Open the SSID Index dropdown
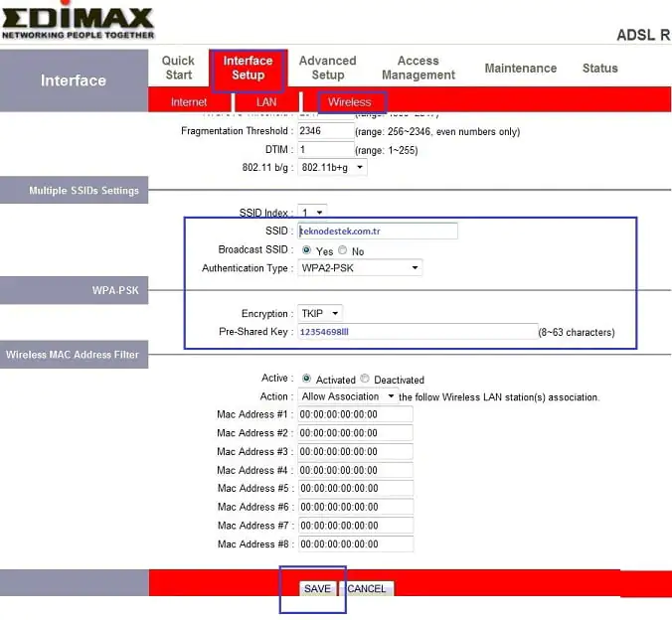This screenshot has height=620, width=672. (x=312, y=212)
